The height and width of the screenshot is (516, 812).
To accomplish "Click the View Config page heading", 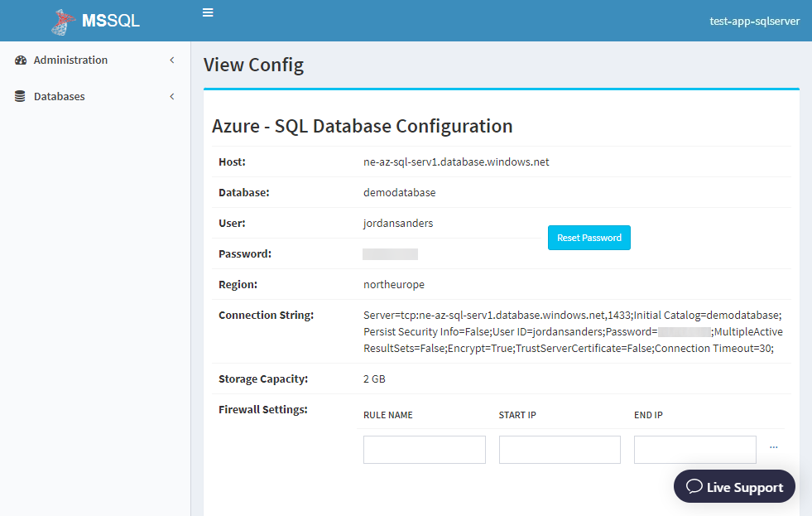I will pyautogui.click(x=254, y=65).
